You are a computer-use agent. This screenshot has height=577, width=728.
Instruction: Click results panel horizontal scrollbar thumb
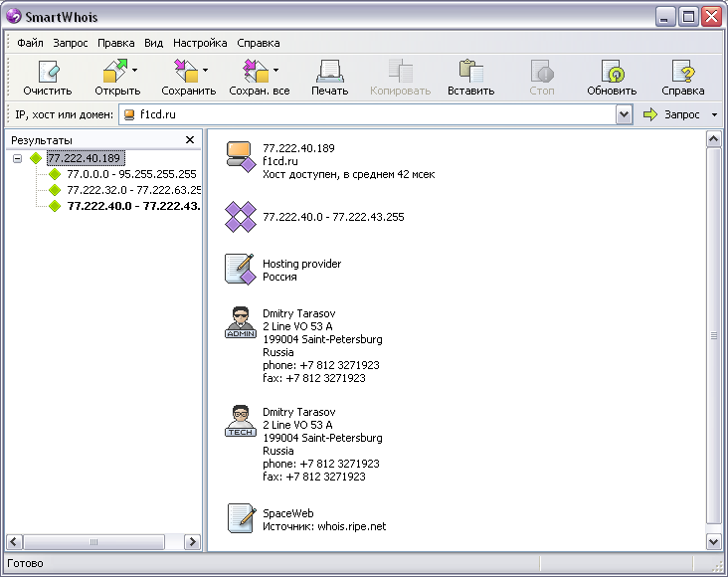point(93,542)
